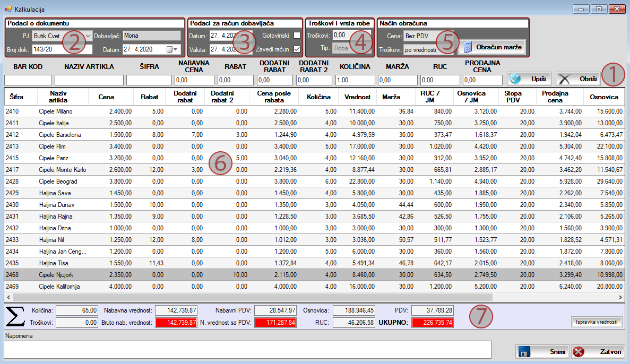Click the Bruto nab. vrednost value 142.739,87
This screenshot has width=630, height=364.
pyautogui.click(x=176, y=323)
